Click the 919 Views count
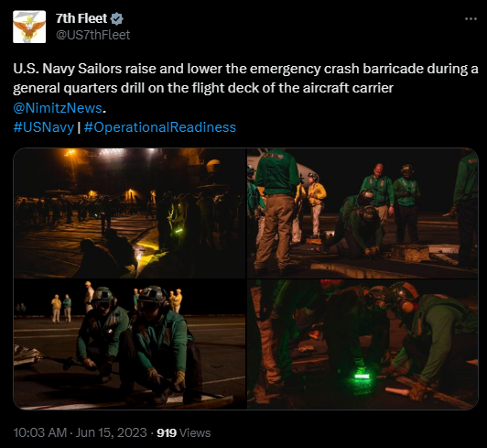This screenshot has height=448, width=487. pyautogui.click(x=184, y=432)
